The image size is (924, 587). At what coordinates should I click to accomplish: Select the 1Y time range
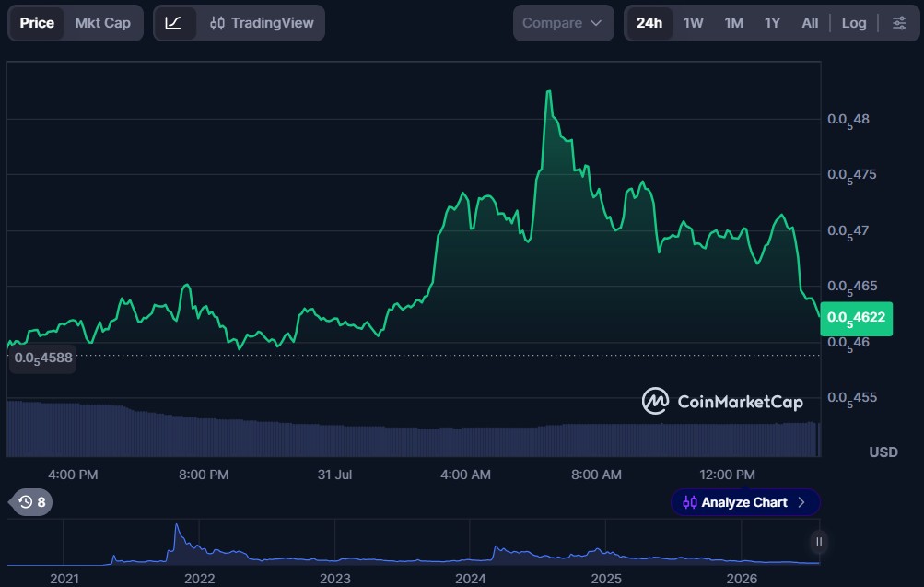[x=772, y=23]
